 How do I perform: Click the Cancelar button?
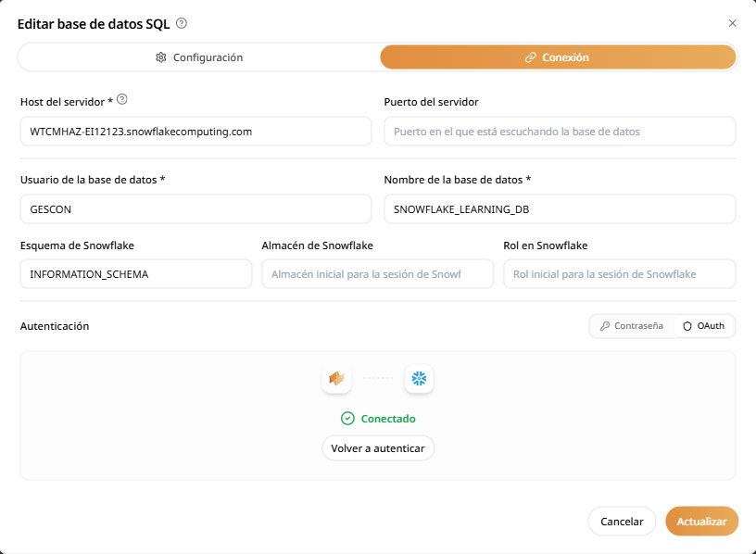[x=622, y=522]
